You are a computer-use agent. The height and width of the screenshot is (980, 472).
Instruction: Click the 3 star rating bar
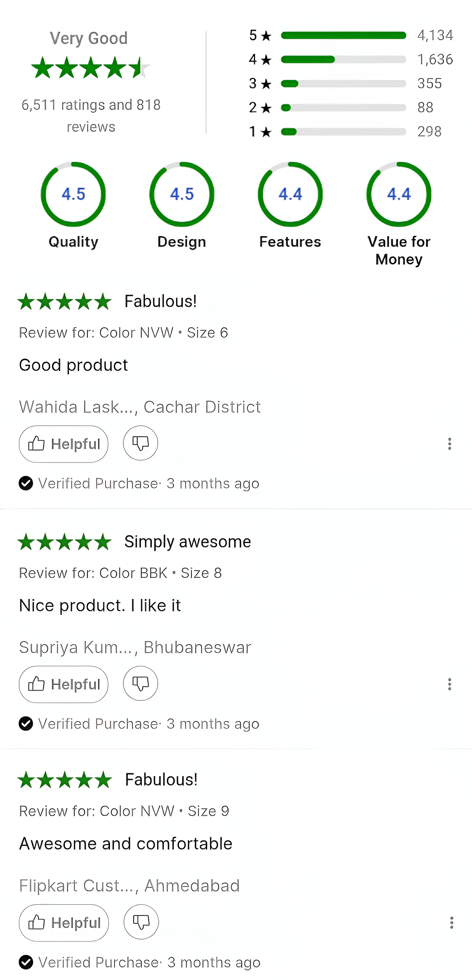tap(343, 84)
